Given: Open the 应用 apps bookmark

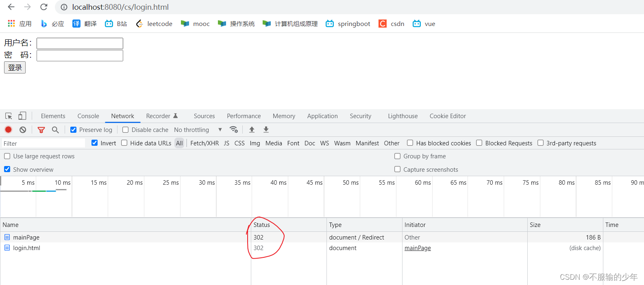Looking at the screenshot, I should pos(20,24).
